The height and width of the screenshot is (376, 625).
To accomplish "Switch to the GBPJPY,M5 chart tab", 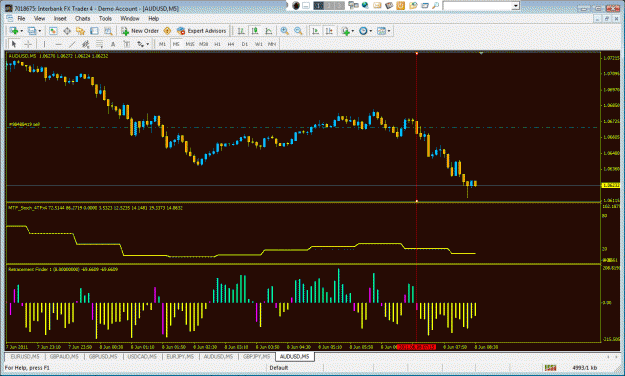I will [257, 356].
